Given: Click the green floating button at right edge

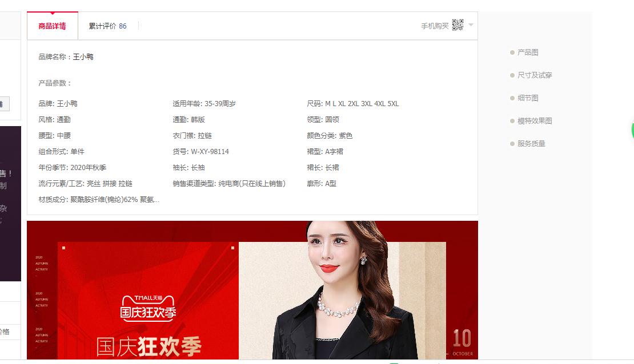Looking at the screenshot, I should pyautogui.click(x=632, y=130).
